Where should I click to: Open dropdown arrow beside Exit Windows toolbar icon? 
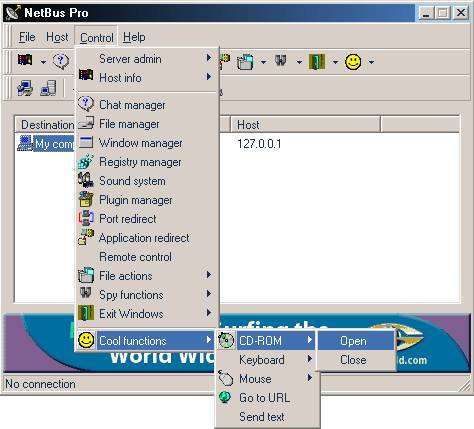tap(335, 62)
